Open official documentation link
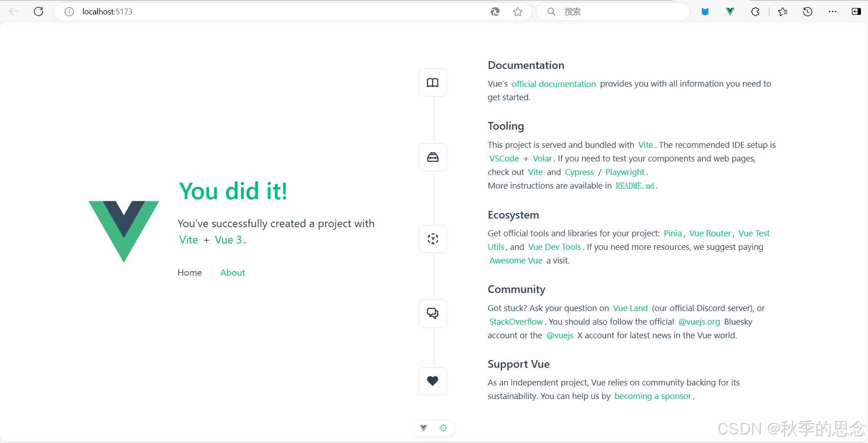This screenshot has width=868, height=443. 554,84
